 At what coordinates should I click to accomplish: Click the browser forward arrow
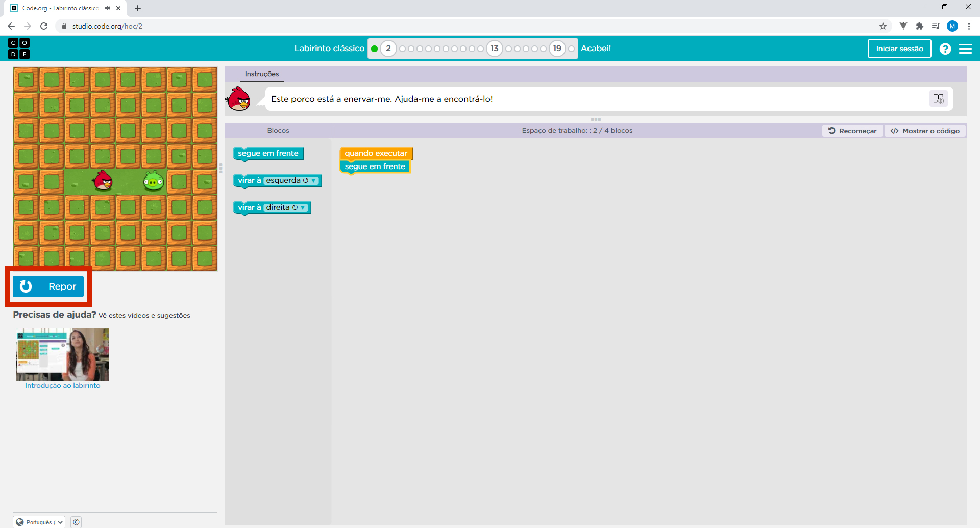tap(28, 26)
